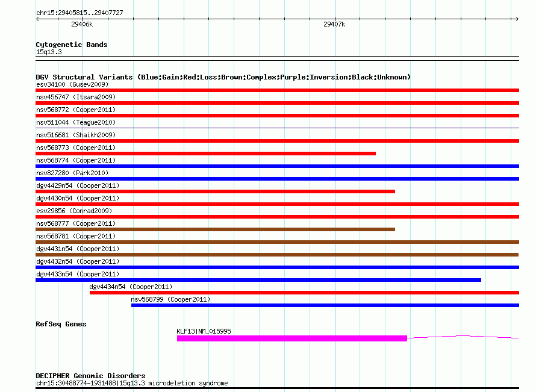This screenshot has height=392, width=536.
Task: Select the nsv456747 (Itsara2009) variant label
Action: (76, 97)
